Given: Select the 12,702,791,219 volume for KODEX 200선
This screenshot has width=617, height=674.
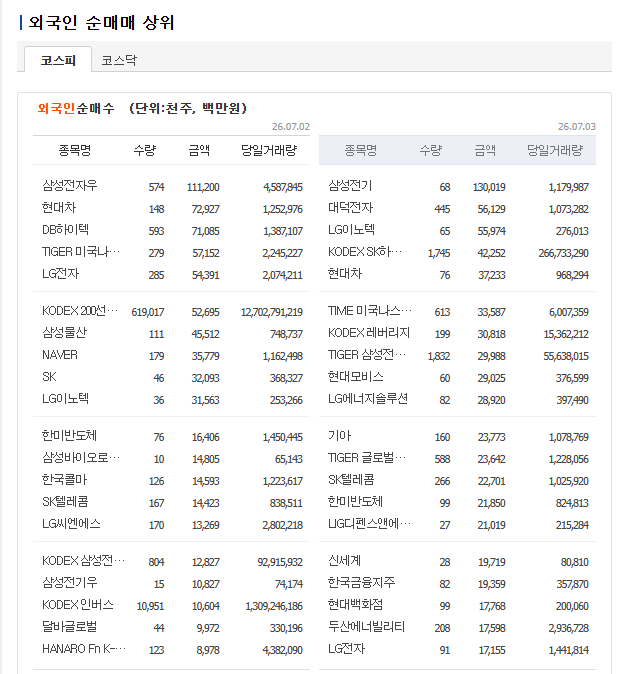Looking at the screenshot, I should [272, 312].
